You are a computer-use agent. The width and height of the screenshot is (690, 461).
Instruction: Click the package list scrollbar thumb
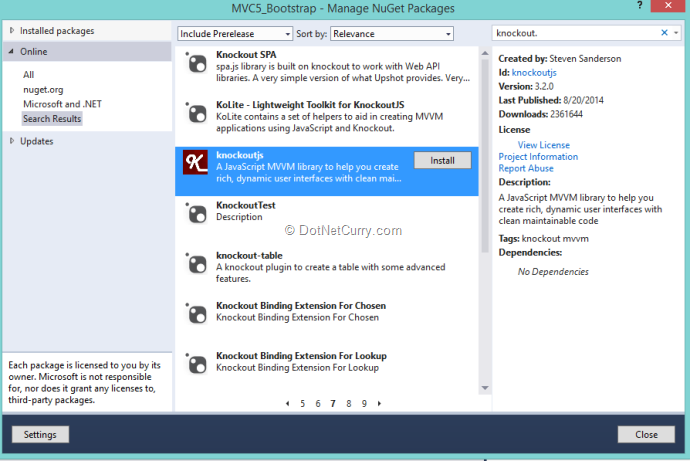click(x=485, y=156)
